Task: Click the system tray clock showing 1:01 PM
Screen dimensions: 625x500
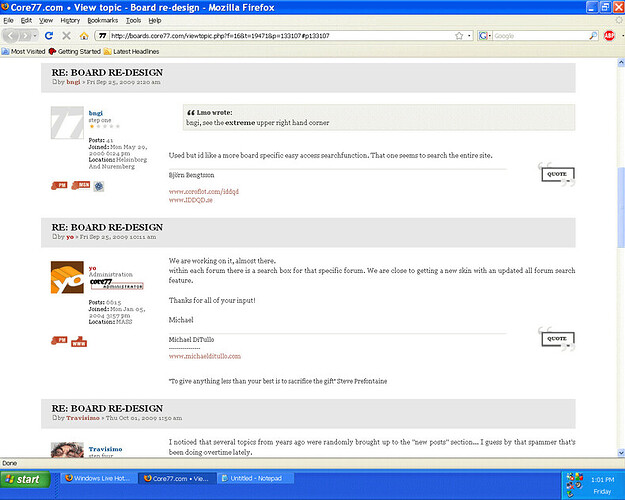Action: tap(602, 480)
